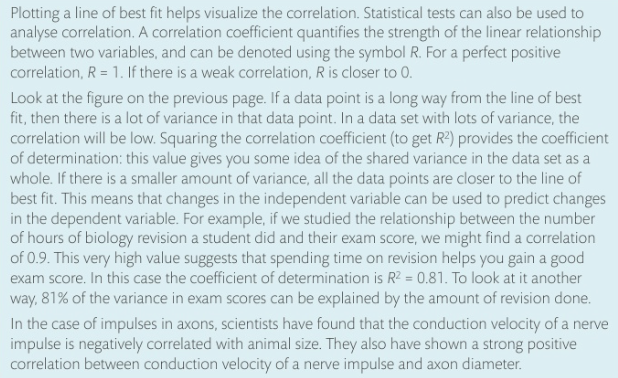Click the equation "R² = 0.81"
Viewport: 618px width, 378px height.
417,278
